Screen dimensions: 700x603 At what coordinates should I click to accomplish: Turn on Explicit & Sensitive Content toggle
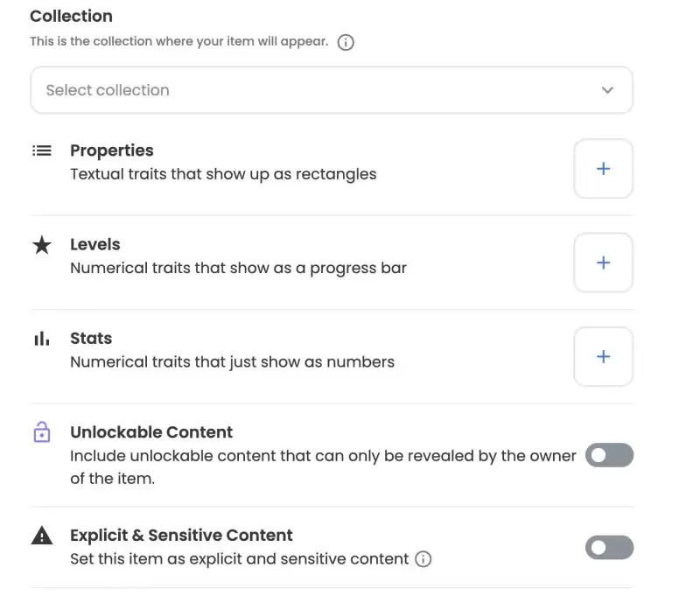coord(609,548)
